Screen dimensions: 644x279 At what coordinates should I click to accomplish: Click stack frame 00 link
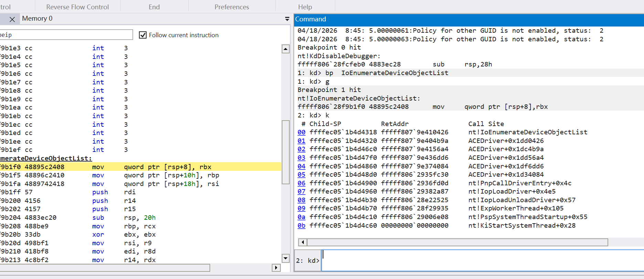(301, 132)
